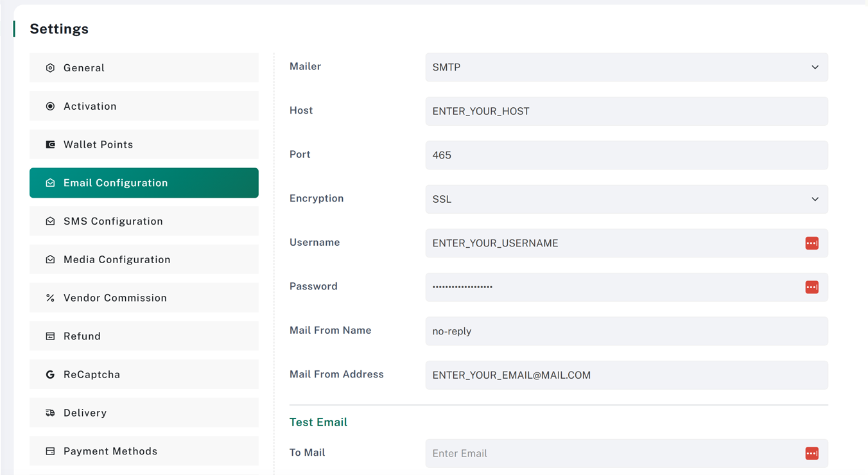Click into the Port field showing 465
The width and height of the screenshot is (868, 475).
coord(627,155)
